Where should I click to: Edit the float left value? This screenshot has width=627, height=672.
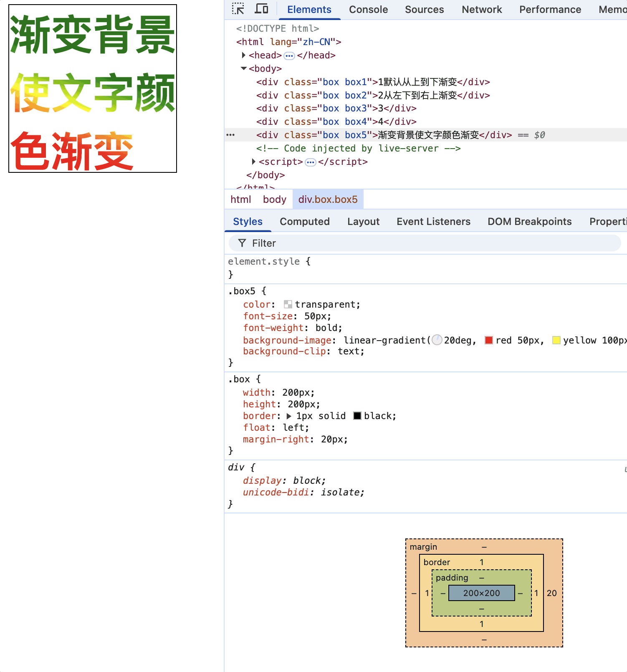coord(293,427)
